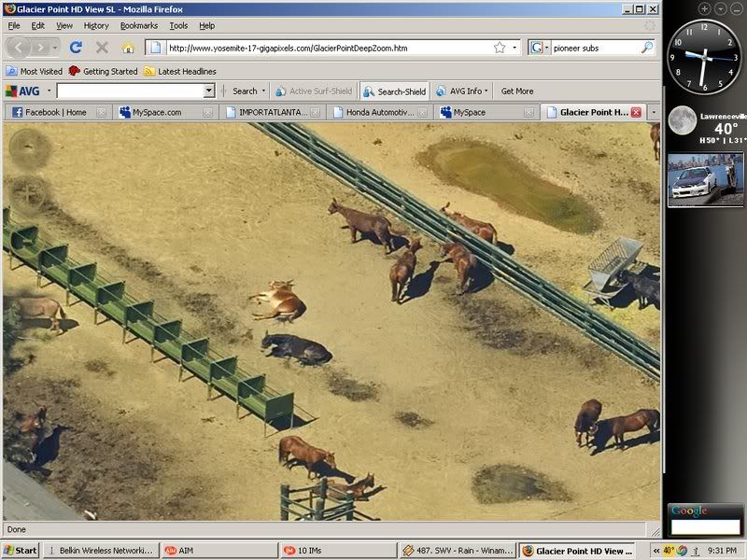747x560 pixels.
Task: Open the Latest Headlines bookmark
Action: click(186, 71)
